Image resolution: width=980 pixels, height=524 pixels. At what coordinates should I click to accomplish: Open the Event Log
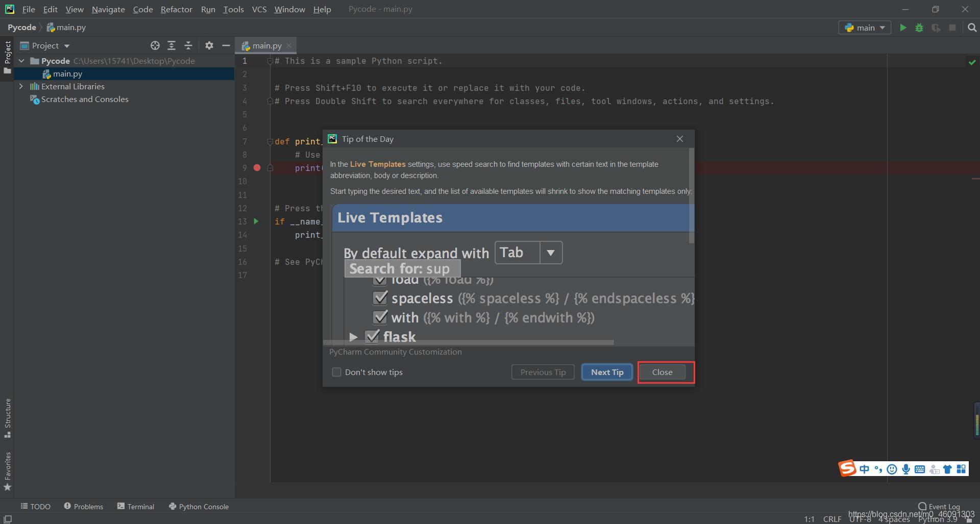(939, 507)
